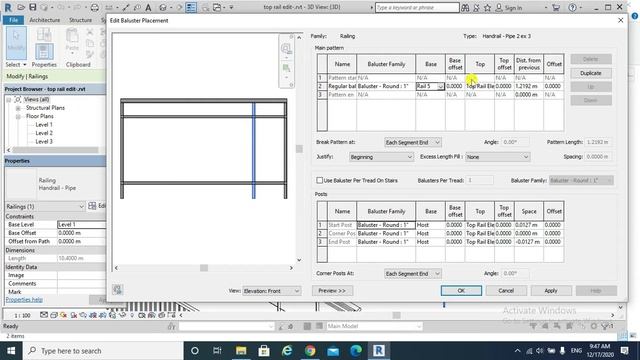The height and width of the screenshot is (360, 640).
Task: Click the Base Level value field
Action: (81, 224)
